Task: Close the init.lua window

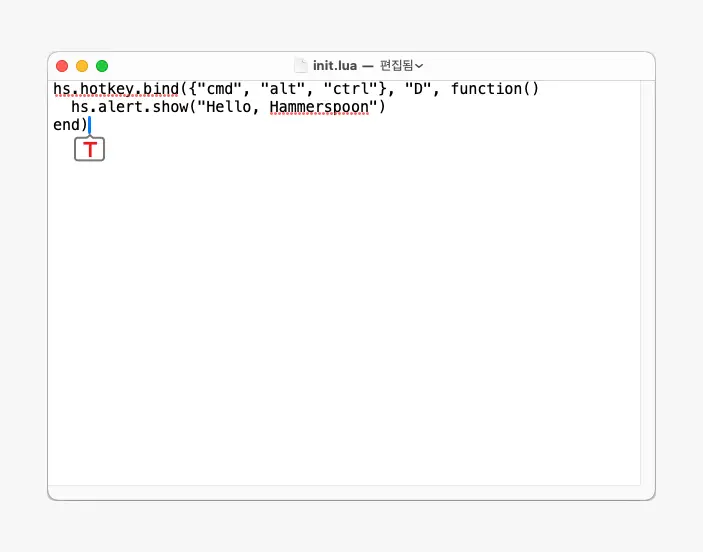Action: [x=62, y=66]
